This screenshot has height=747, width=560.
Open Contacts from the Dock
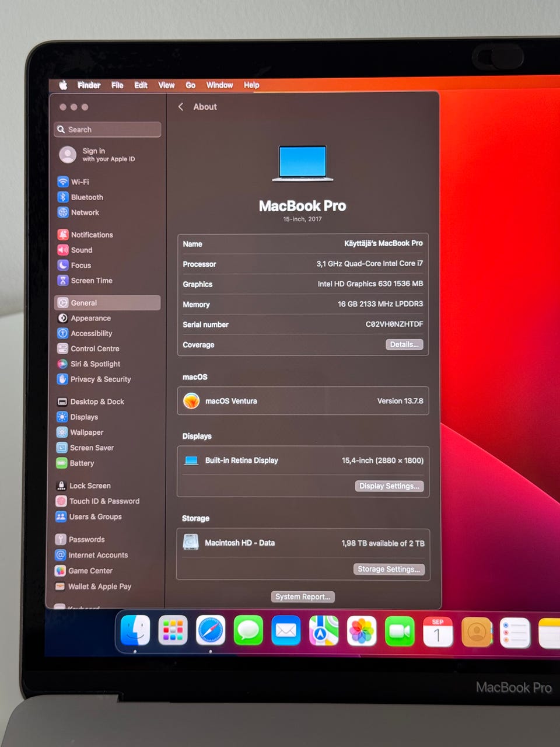[x=477, y=633]
